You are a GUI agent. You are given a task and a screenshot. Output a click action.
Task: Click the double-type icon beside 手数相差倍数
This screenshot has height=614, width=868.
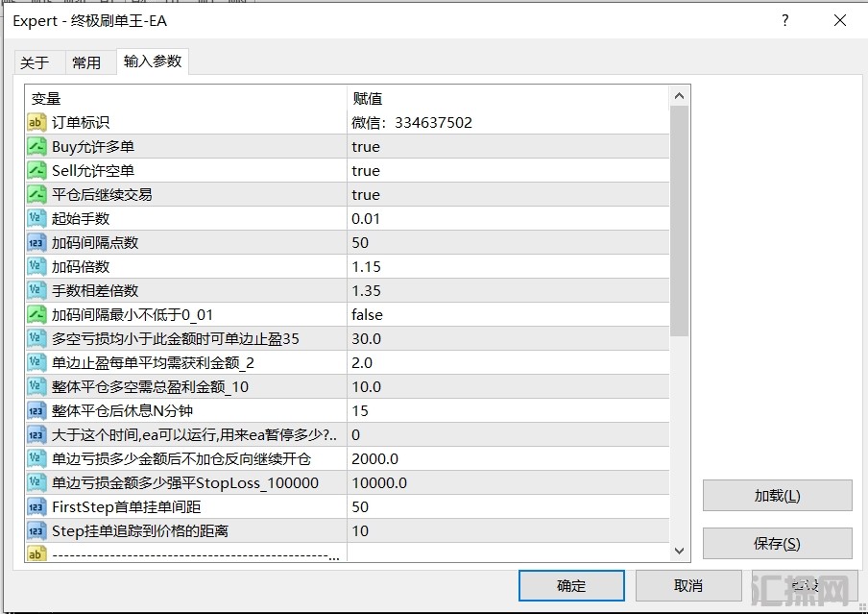click(36, 290)
